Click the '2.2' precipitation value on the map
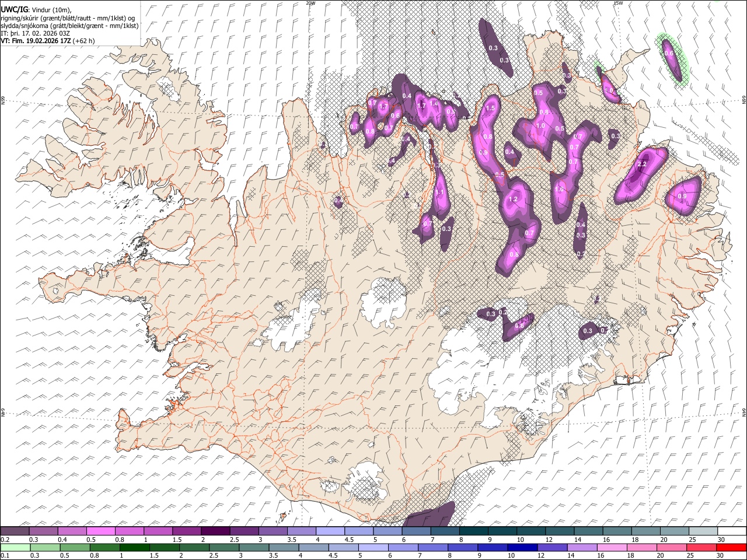 tap(641, 164)
